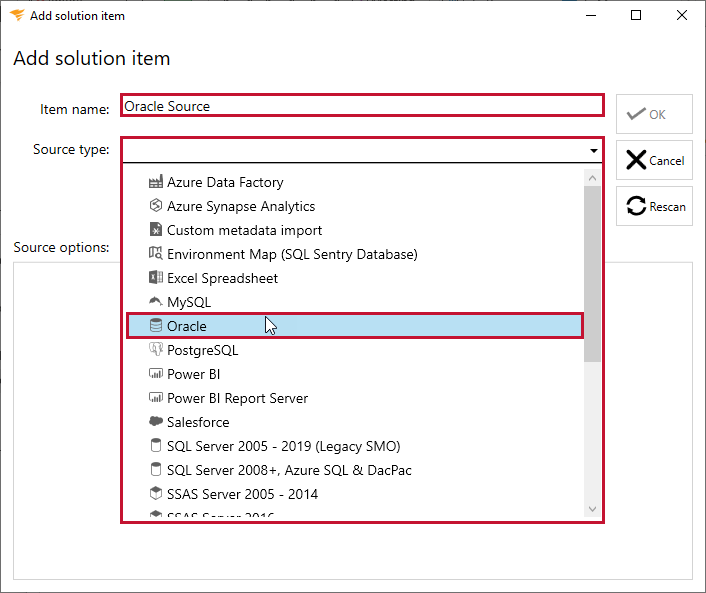The image size is (706, 593).
Task: Click the dropdown list scrollbar thumb
Action: tap(593, 274)
